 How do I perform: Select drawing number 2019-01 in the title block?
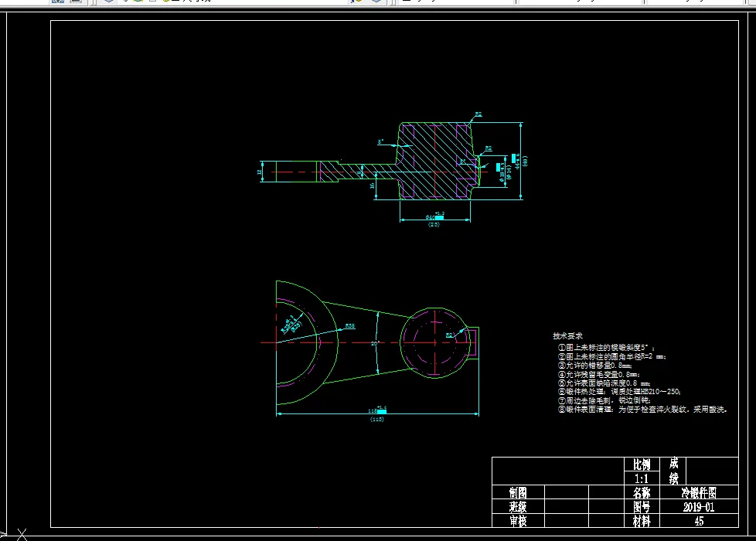point(699,507)
